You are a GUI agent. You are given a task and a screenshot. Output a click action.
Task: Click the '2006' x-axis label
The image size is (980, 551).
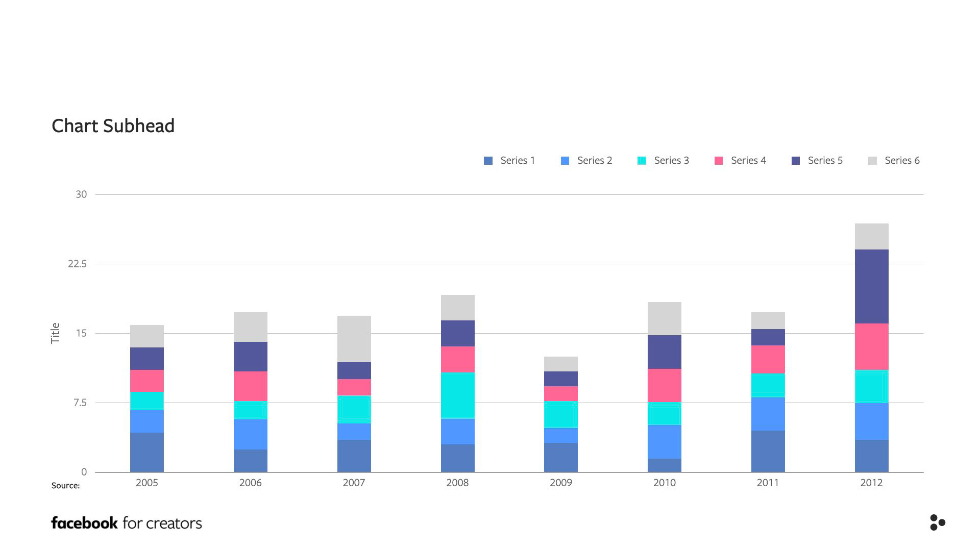pyautogui.click(x=251, y=483)
